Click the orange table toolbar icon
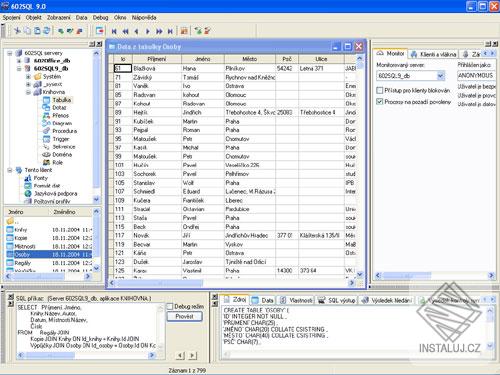The height and width of the screenshot is (375, 500). coord(184,31)
